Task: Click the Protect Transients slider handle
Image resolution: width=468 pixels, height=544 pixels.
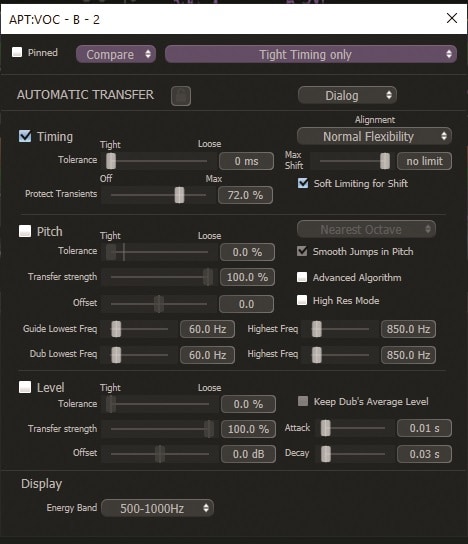Action: [x=179, y=195]
